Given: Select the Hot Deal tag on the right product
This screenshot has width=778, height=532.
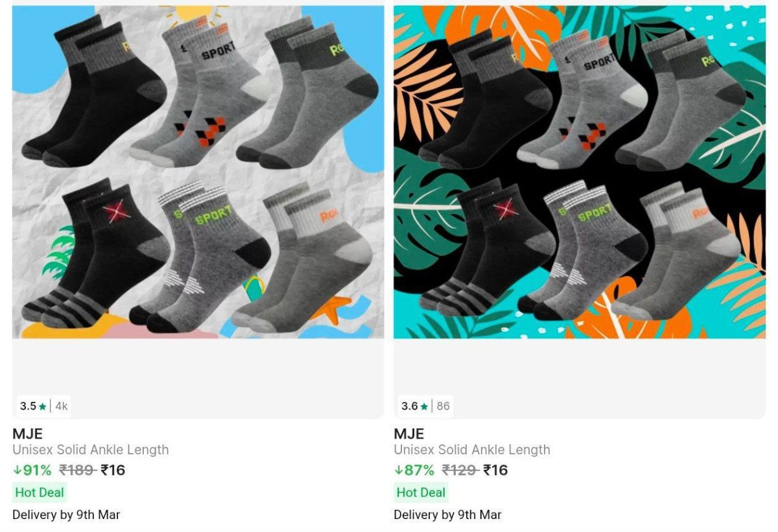Looking at the screenshot, I should point(421,492).
